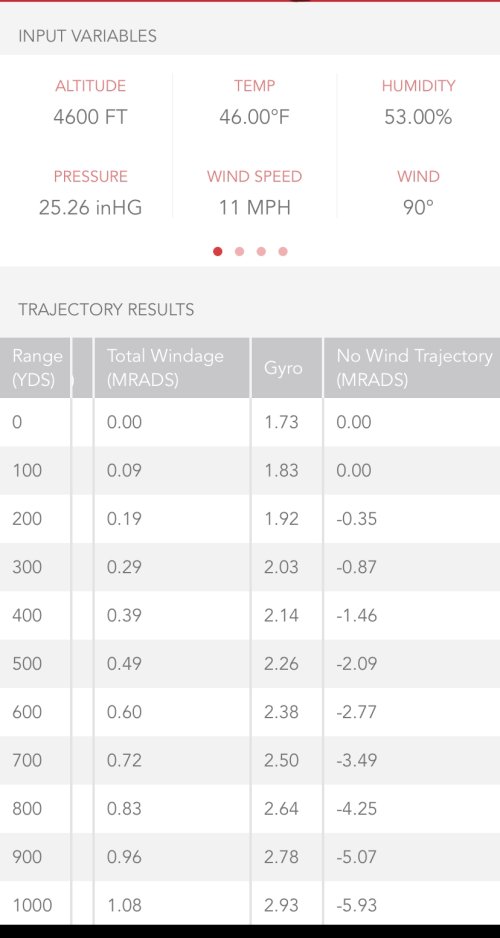Tap the Wind 90° direction value
500x938 pixels.
[x=418, y=208]
